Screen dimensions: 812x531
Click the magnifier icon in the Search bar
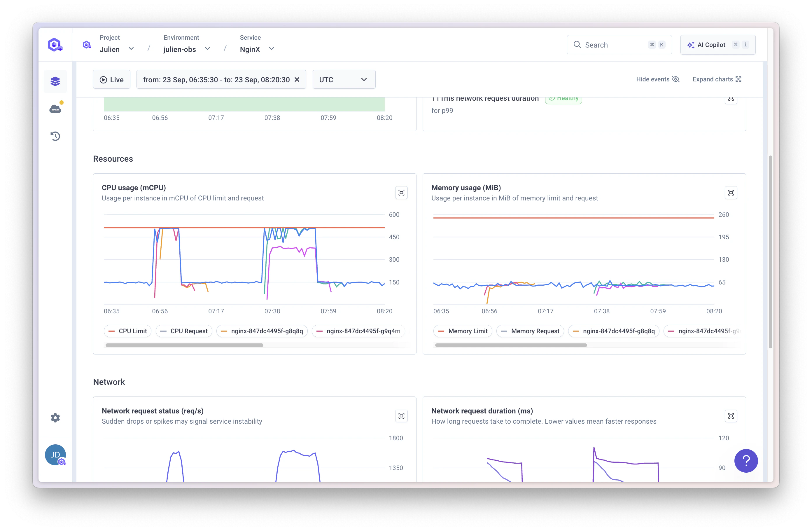click(577, 45)
